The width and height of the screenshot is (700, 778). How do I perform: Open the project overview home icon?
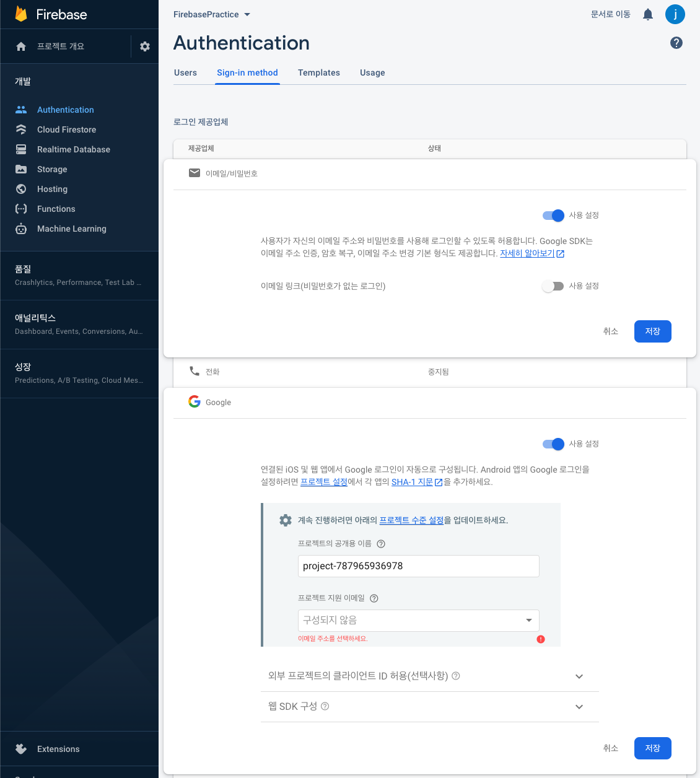(x=21, y=46)
